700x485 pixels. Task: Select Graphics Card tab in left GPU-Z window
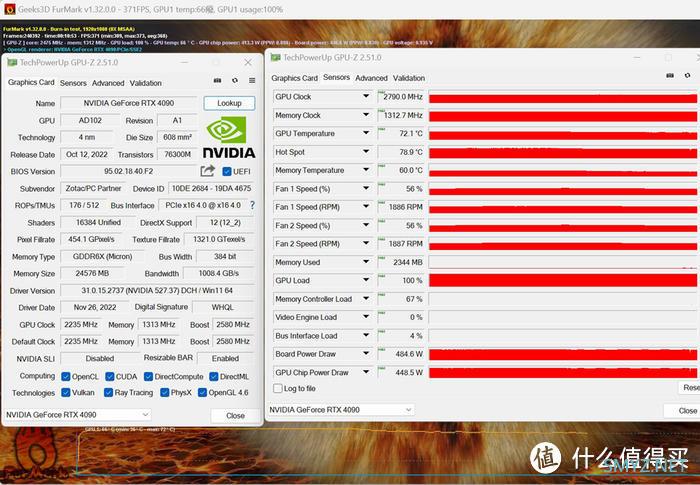(31, 82)
